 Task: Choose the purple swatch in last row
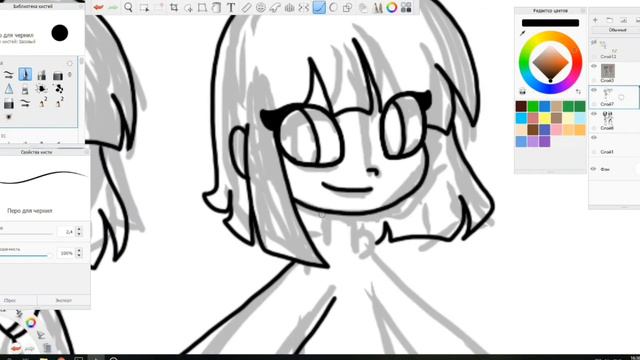545,142
